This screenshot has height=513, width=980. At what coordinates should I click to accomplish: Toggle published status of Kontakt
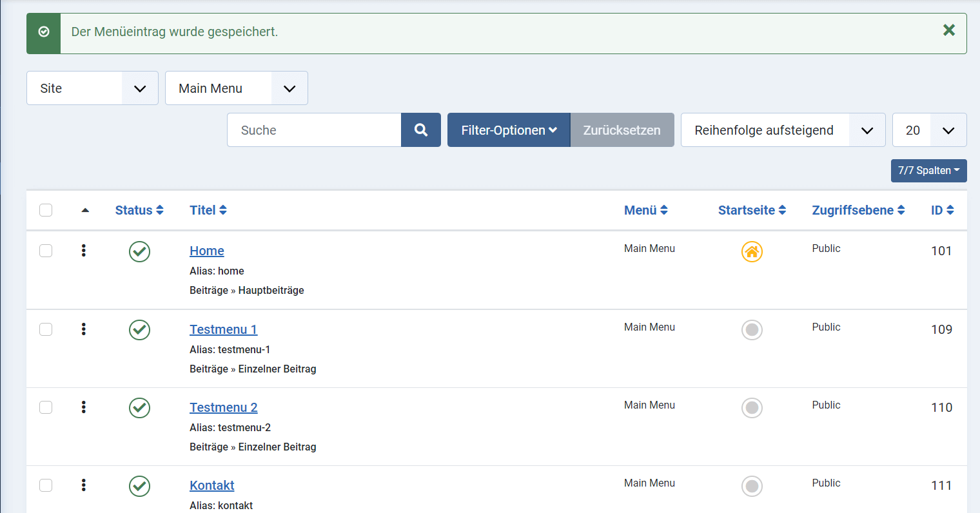tap(139, 486)
